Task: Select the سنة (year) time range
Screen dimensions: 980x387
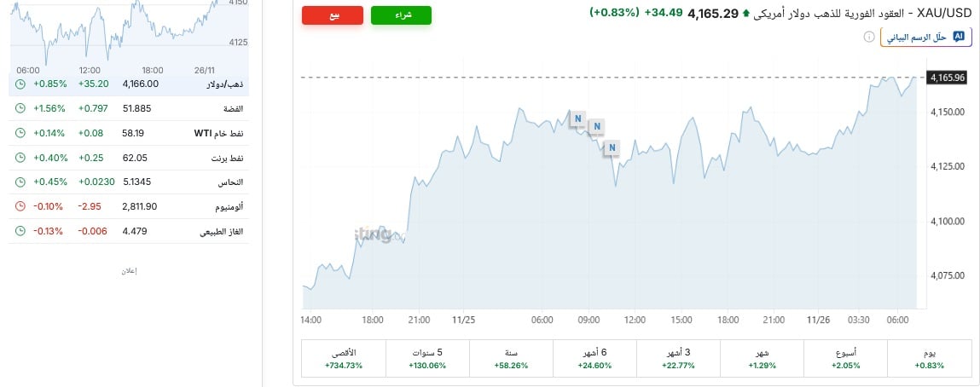Action: 511,358
